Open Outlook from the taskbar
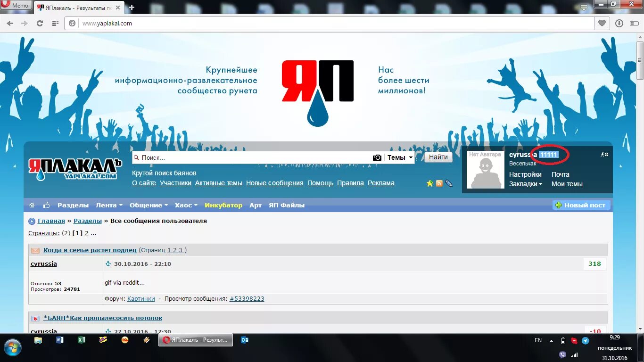The height and width of the screenshot is (362, 644). 245,339
